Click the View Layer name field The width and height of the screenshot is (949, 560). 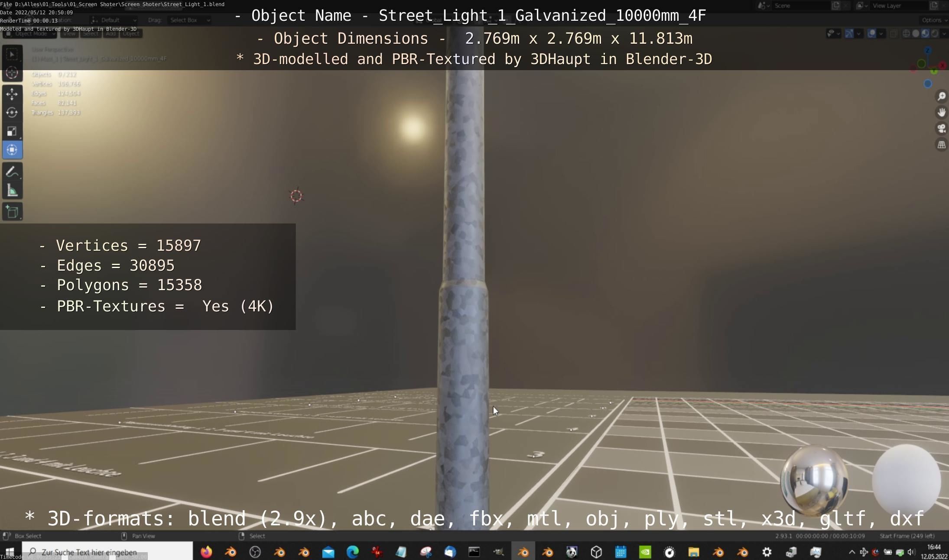[899, 6]
